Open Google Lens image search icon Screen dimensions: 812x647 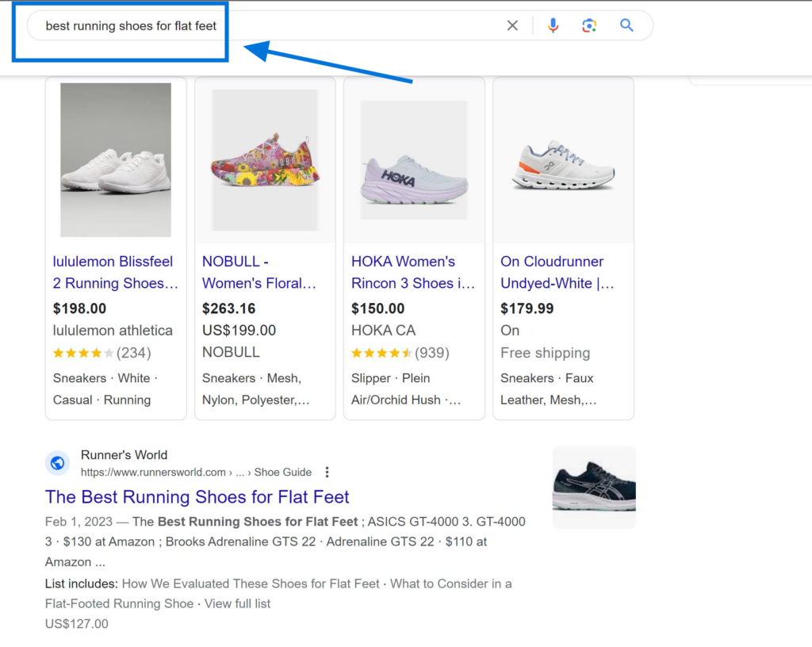pyautogui.click(x=589, y=25)
